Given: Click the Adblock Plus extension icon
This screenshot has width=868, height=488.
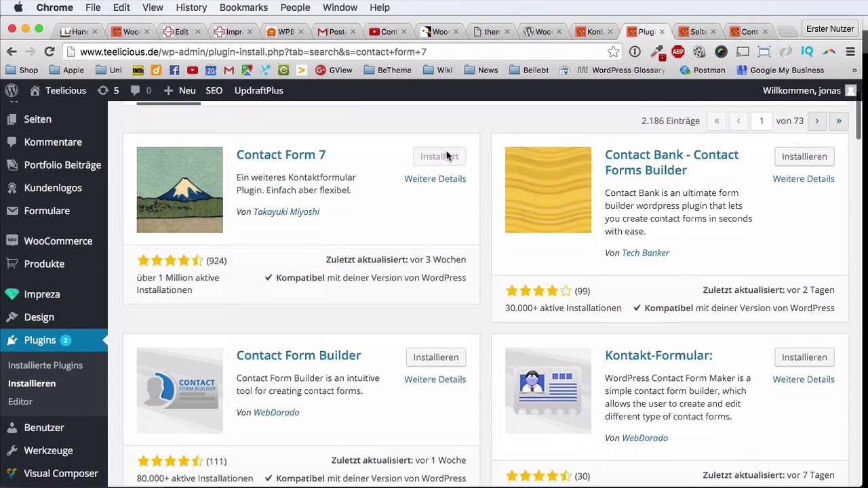Looking at the screenshot, I should coord(677,52).
